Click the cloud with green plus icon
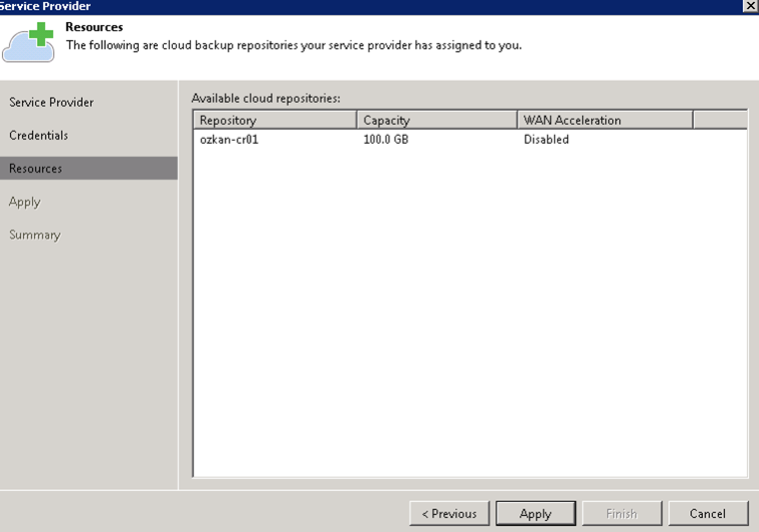Viewport: 759px width, 532px height. coord(28,42)
